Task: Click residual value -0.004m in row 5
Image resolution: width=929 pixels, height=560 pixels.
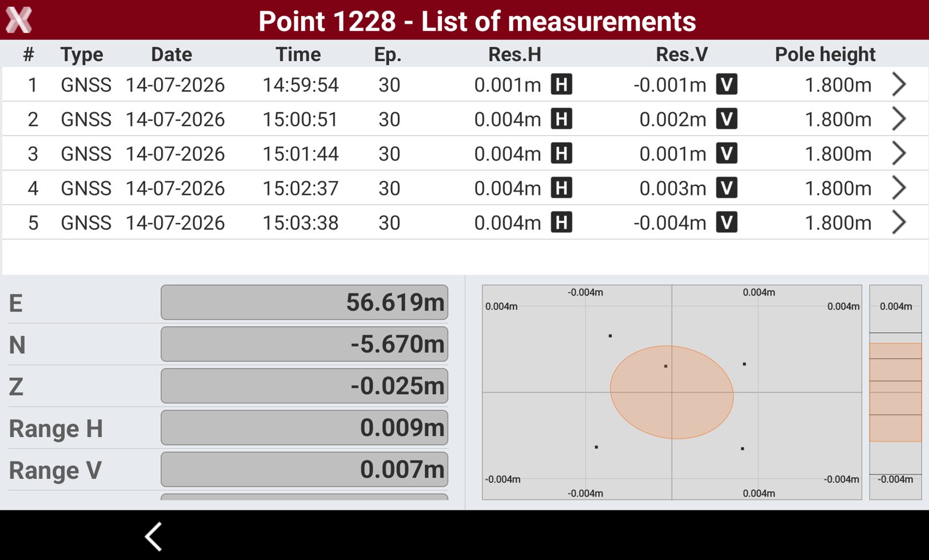Action: point(669,222)
